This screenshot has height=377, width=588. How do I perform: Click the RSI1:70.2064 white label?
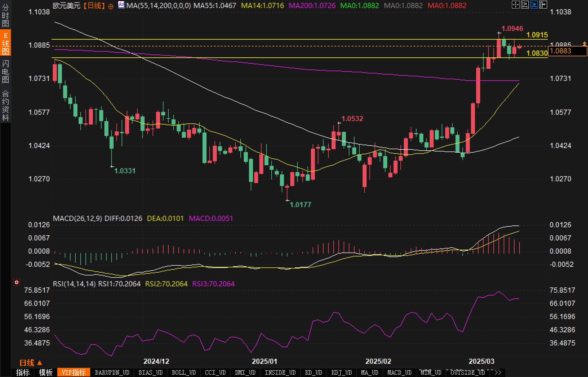pyautogui.click(x=119, y=284)
